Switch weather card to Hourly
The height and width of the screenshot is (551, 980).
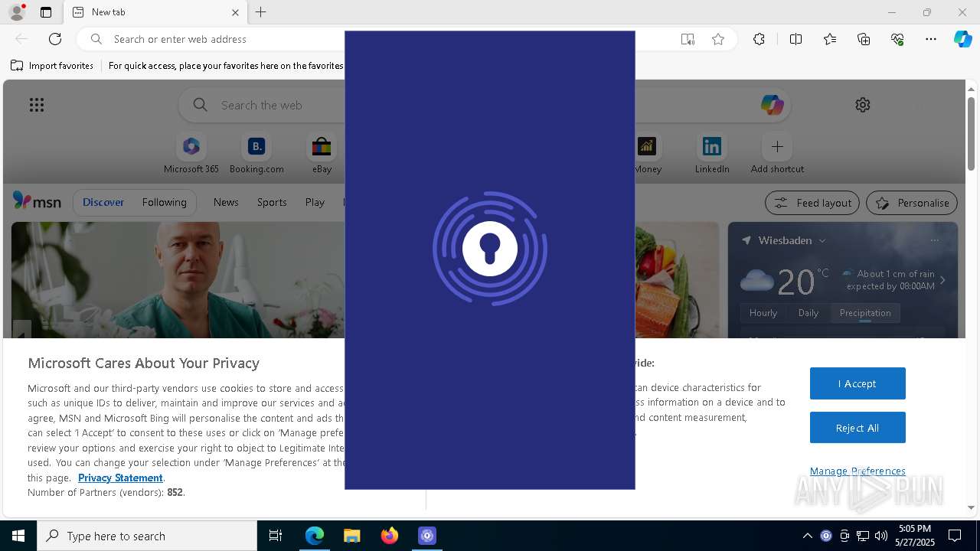click(x=763, y=312)
